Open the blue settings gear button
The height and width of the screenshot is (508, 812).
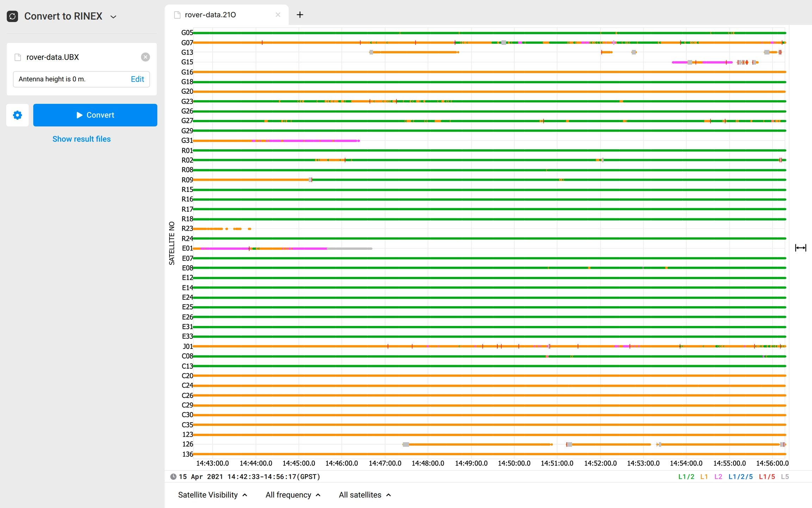pyautogui.click(x=17, y=115)
